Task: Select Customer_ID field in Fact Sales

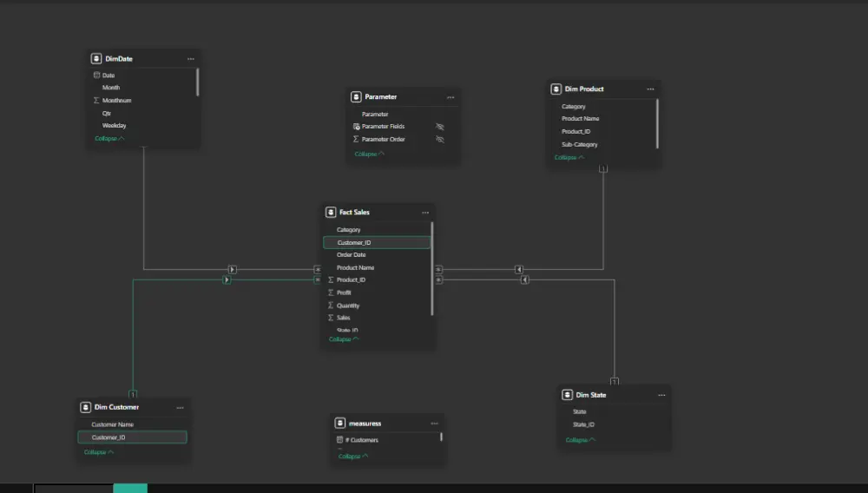Action: tap(377, 242)
